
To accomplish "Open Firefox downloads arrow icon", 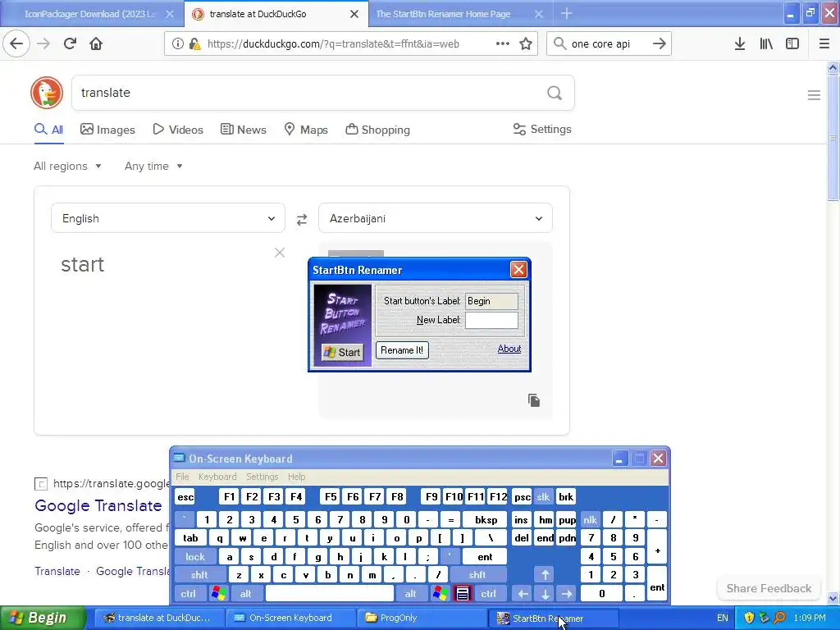I will pos(740,44).
